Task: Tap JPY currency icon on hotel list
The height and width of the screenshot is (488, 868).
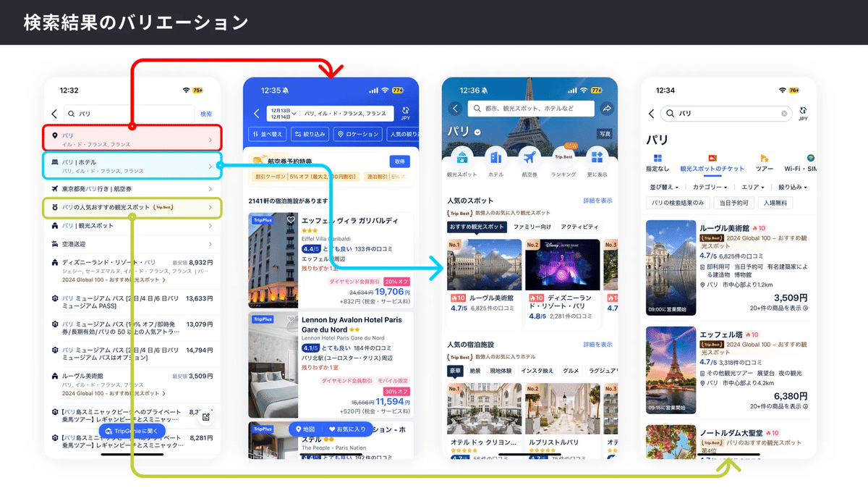Action: click(x=406, y=114)
